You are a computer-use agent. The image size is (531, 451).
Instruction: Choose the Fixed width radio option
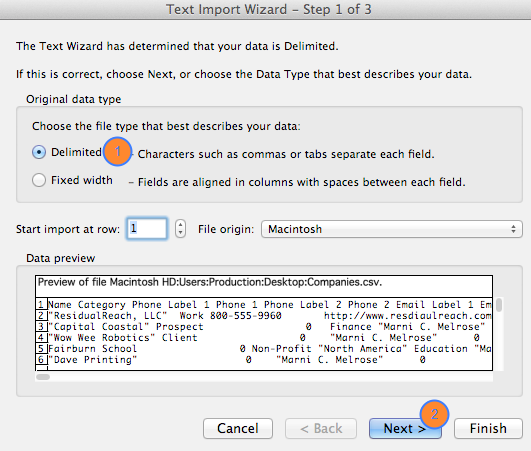click(x=39, y=180)
